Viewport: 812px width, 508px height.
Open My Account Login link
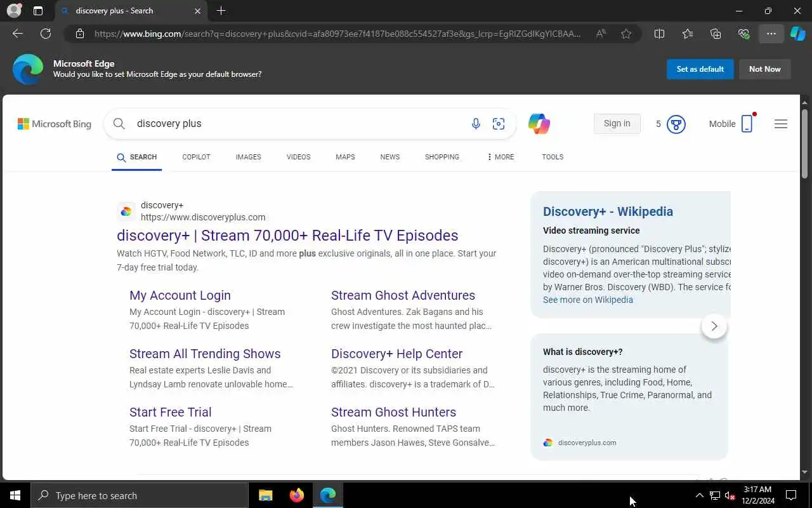[x=180, y=295]
